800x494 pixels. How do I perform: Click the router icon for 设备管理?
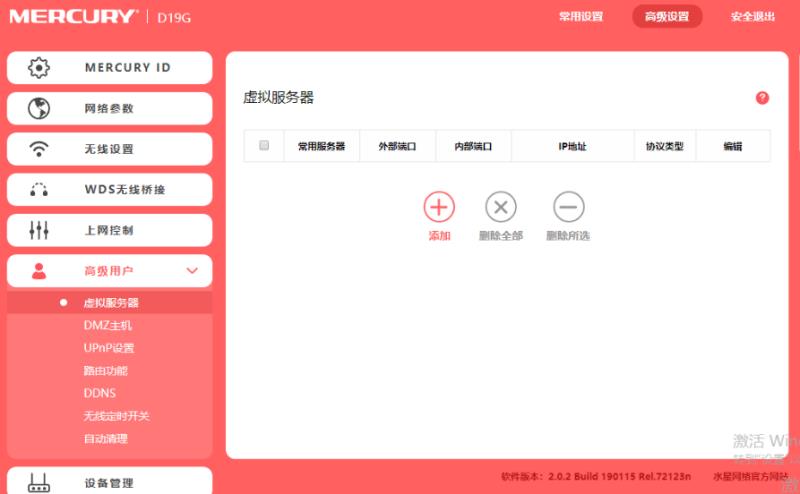click(x=39, y=482)
